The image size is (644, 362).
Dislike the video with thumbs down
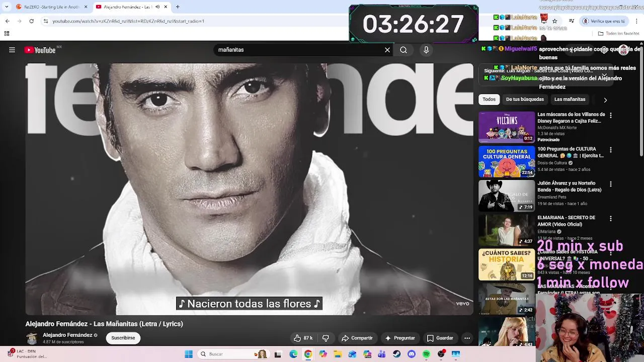(x=326, y=338)
